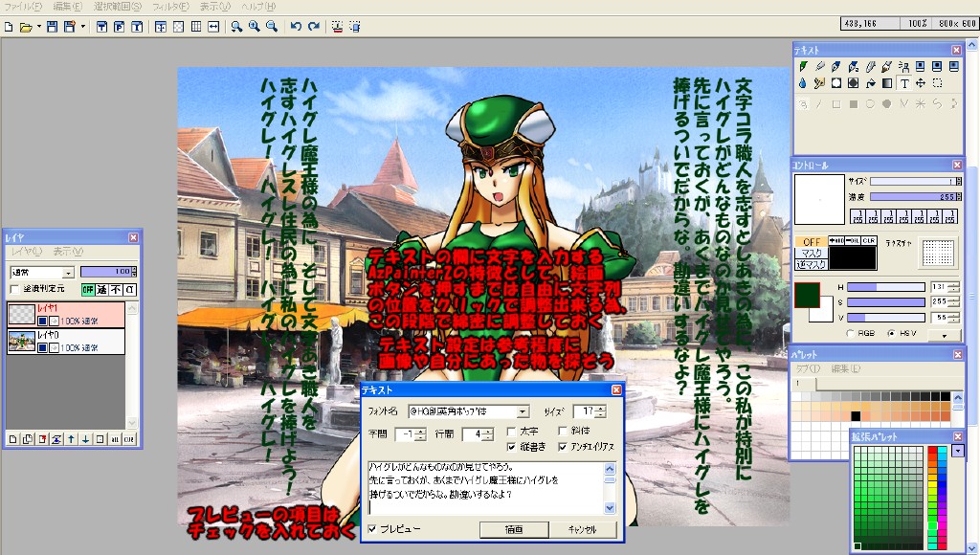Click the toolbar icon marked with letter I
Image resolution: width=980 pixels, height=555 pixels.
[x=137, y=27]
